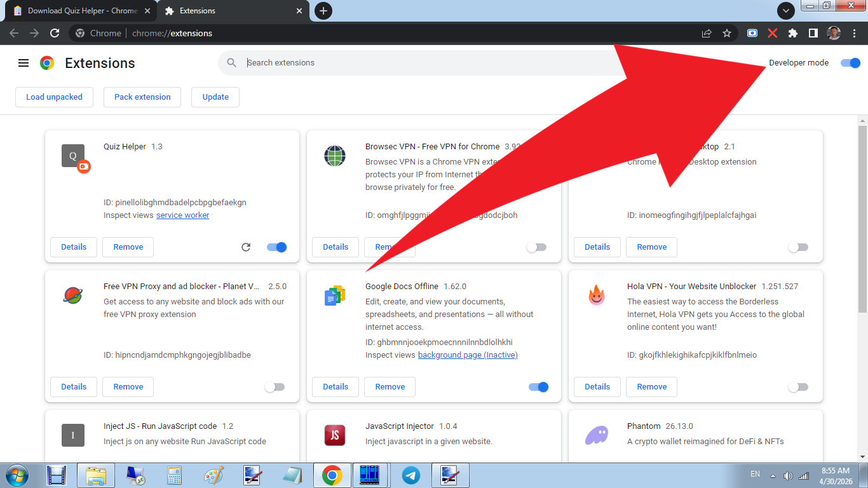Click the scrollbar up arrow
The width and height of the screenshot is (868, 488).
tap(862, 120)
